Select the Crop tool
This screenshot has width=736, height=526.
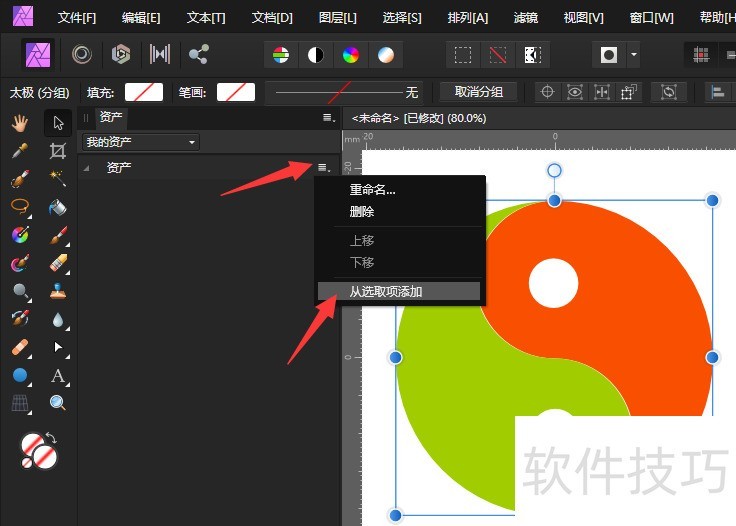[58, 151]
